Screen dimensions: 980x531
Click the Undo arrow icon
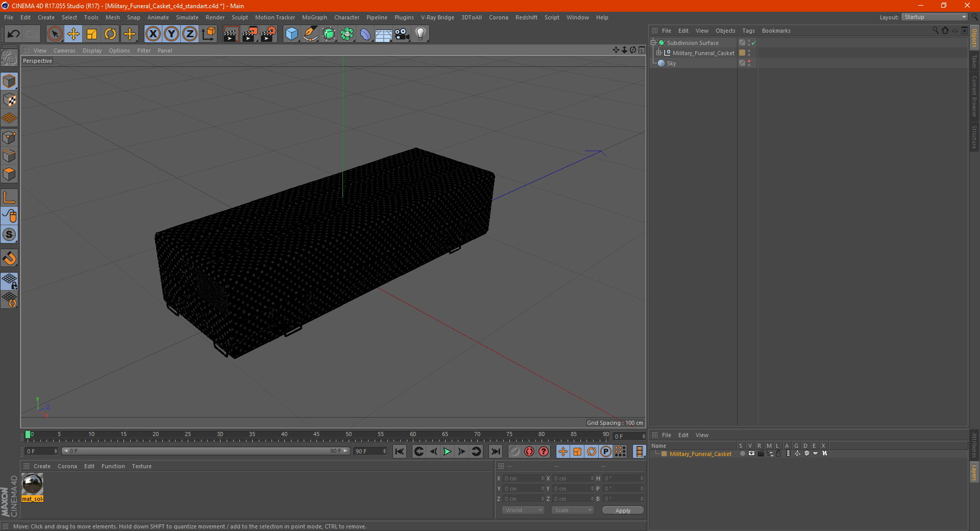tap(14, 34)
